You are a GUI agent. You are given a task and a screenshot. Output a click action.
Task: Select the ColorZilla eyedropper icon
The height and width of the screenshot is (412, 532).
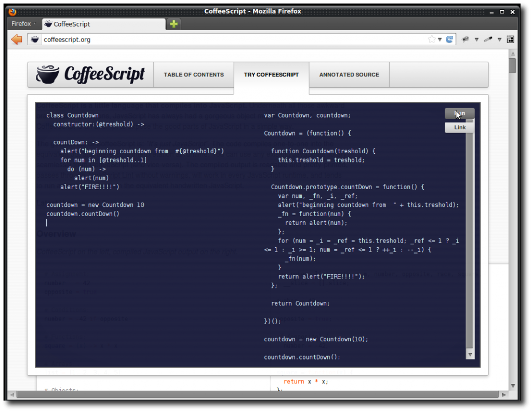pyautogui.click(x=488, y=39)
